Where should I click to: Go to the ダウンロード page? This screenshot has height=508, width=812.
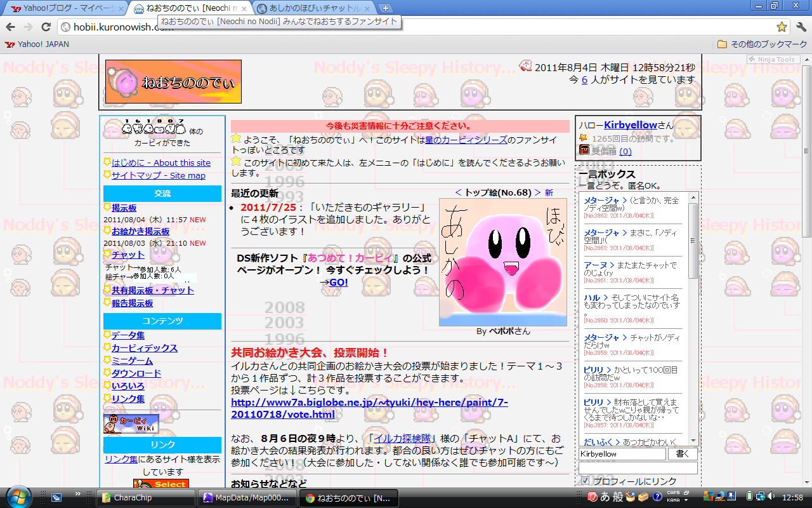coord(136,373)
